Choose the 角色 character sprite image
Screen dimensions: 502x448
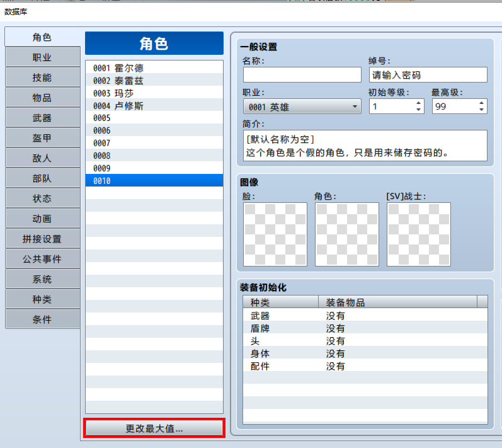coord(346,234)
